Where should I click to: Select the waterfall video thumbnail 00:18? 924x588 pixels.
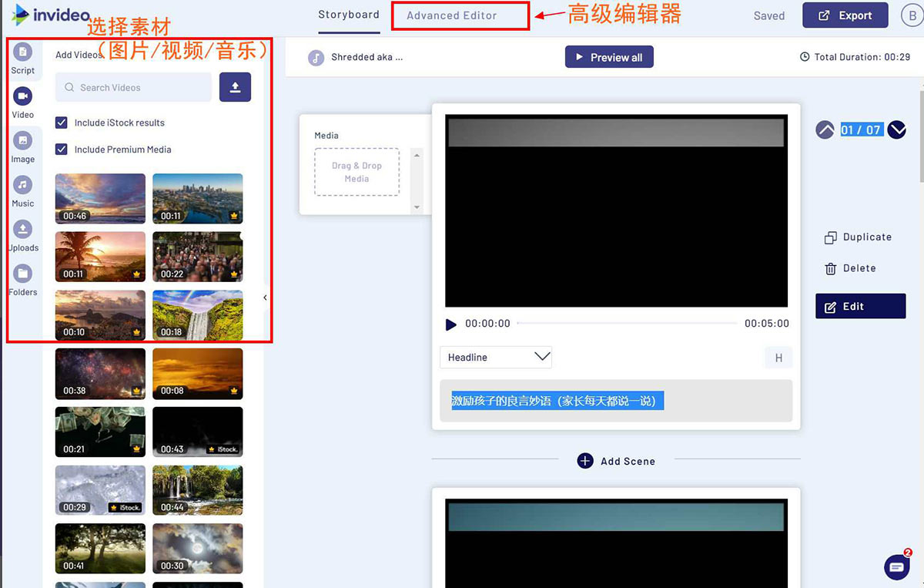(x=197, y=315)
